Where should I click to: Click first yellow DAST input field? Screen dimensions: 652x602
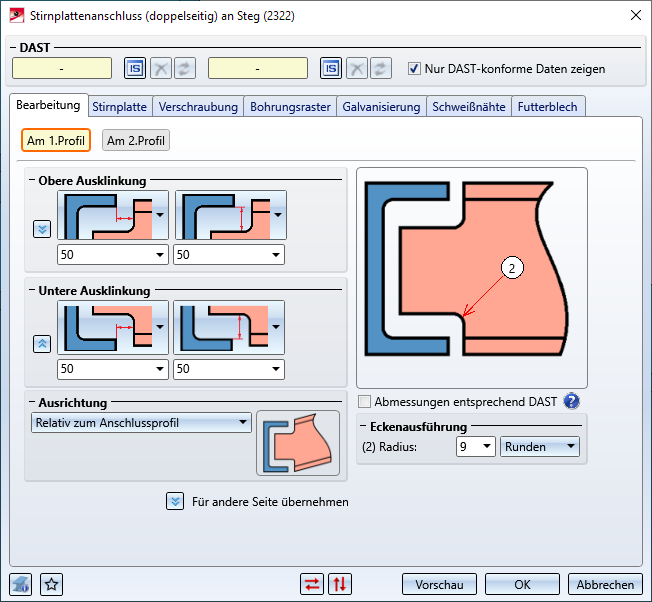(x=62, y=68)
